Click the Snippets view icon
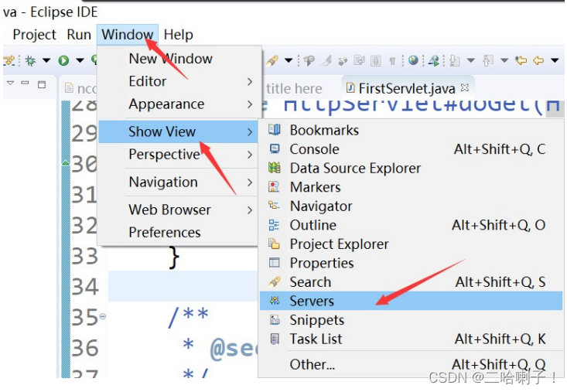567x392 pixels. point(275,320)
